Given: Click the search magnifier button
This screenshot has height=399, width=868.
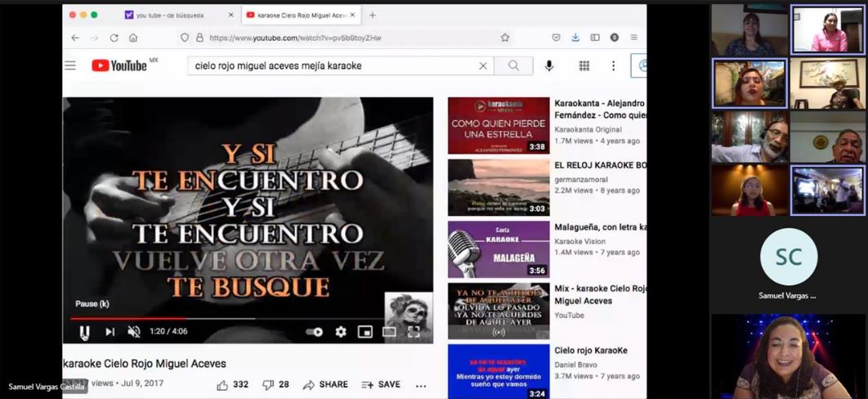Looking at the screenshot, I should 514,66.
